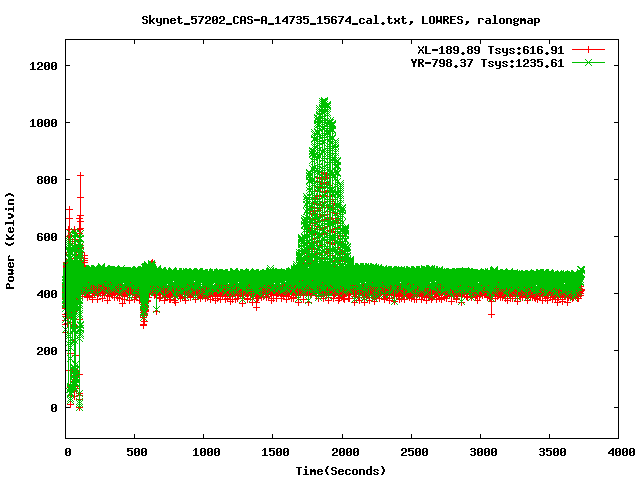This screenshot has width=640, height=480.
Task: Click the y-axis tick label 1200
Action: (43, 66)
